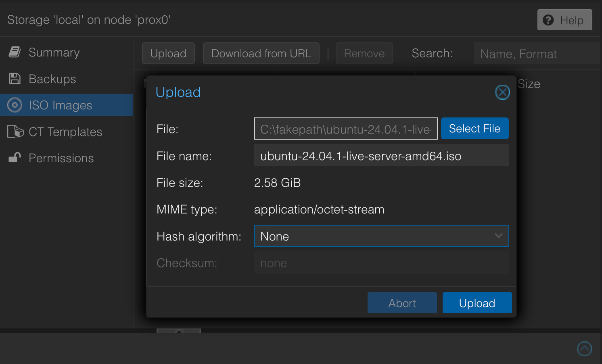Abort the upload dialog
The height and width of the screenshot is (364, 602).
coord(402,303)
